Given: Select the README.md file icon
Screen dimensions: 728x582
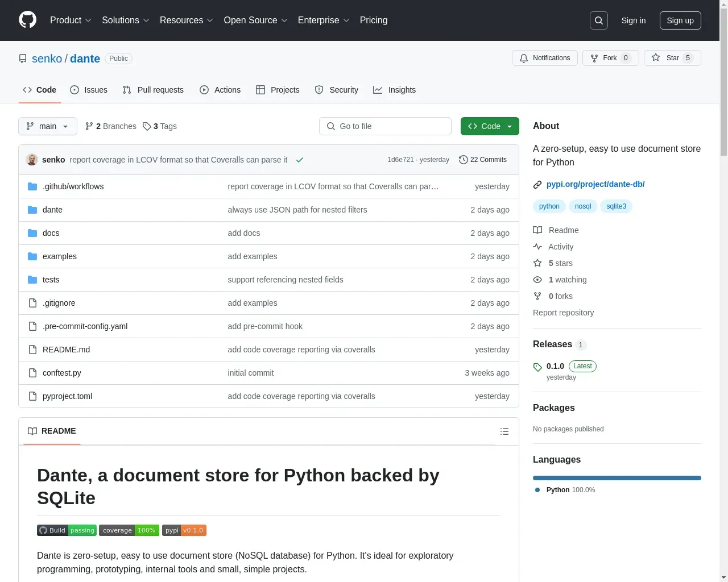Looking at the screenshot, I should pos(32,350).
